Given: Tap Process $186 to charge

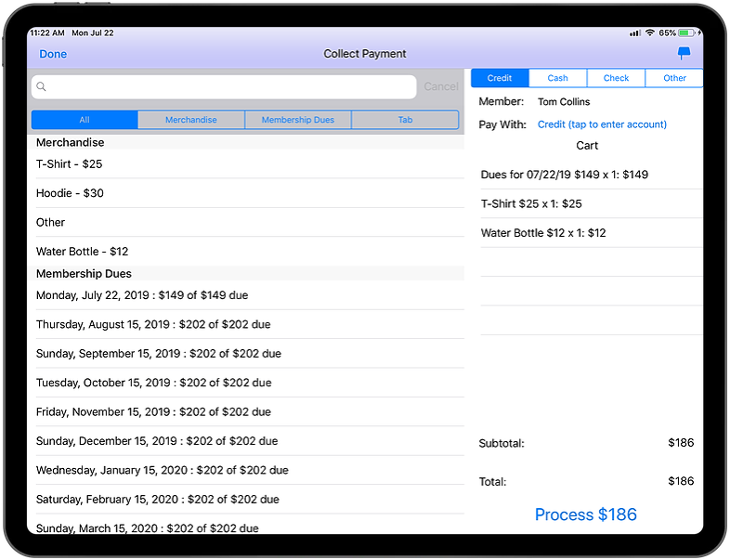Looking at the screenshot, I should [x=586, y=514].
